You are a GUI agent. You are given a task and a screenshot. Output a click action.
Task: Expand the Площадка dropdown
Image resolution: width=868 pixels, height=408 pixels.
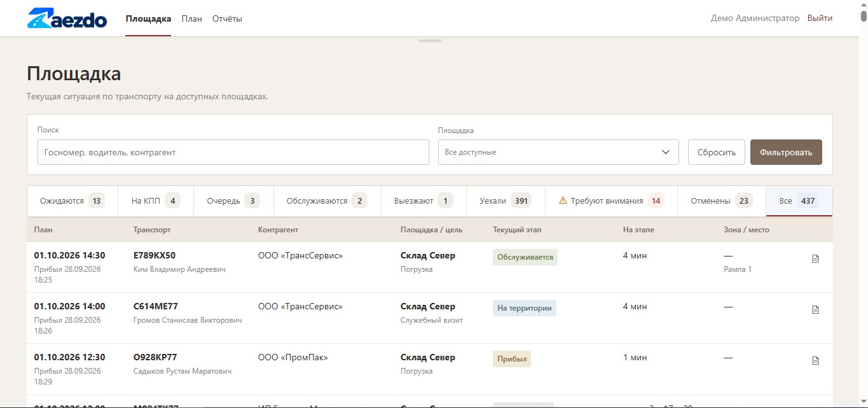click(558, 152)
